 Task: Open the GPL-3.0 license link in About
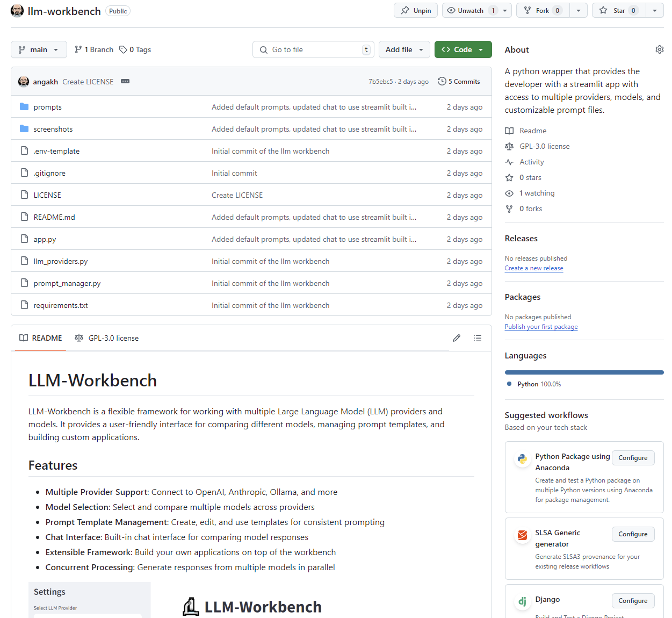pyautogui.click(x=538, y=146)
